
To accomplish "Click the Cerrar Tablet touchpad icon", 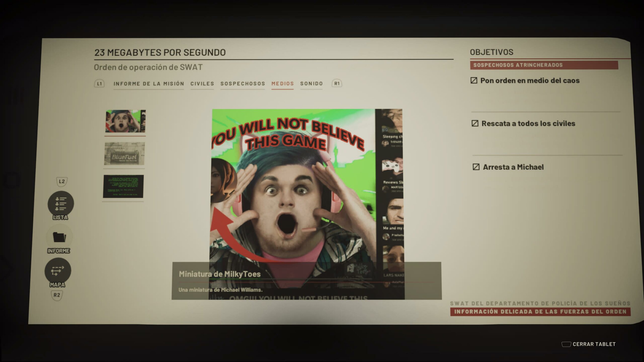I will (x=566, y=344).
